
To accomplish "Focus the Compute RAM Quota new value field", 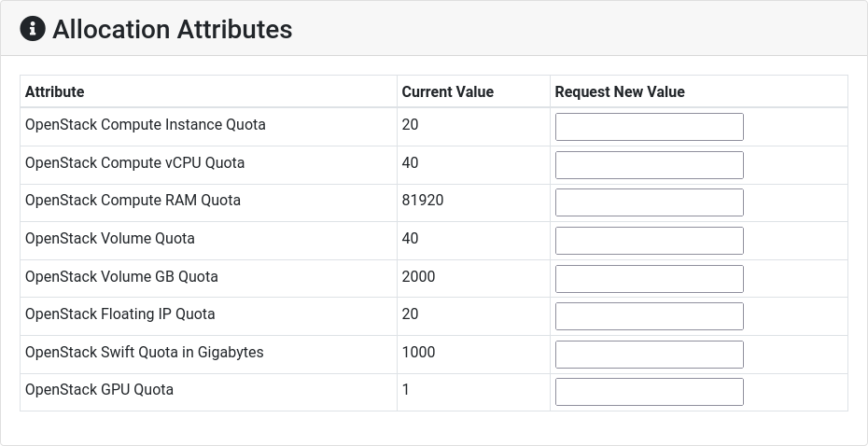I will 650,202.
